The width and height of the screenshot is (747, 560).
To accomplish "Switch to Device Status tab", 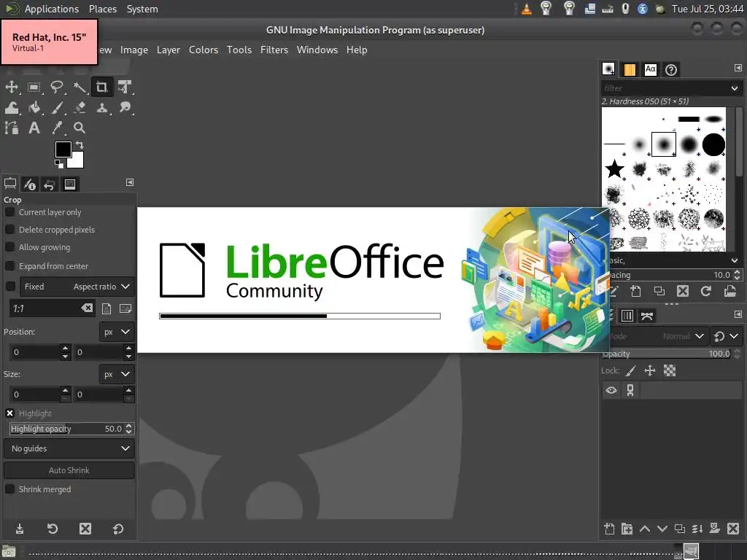I will point(29,184).
